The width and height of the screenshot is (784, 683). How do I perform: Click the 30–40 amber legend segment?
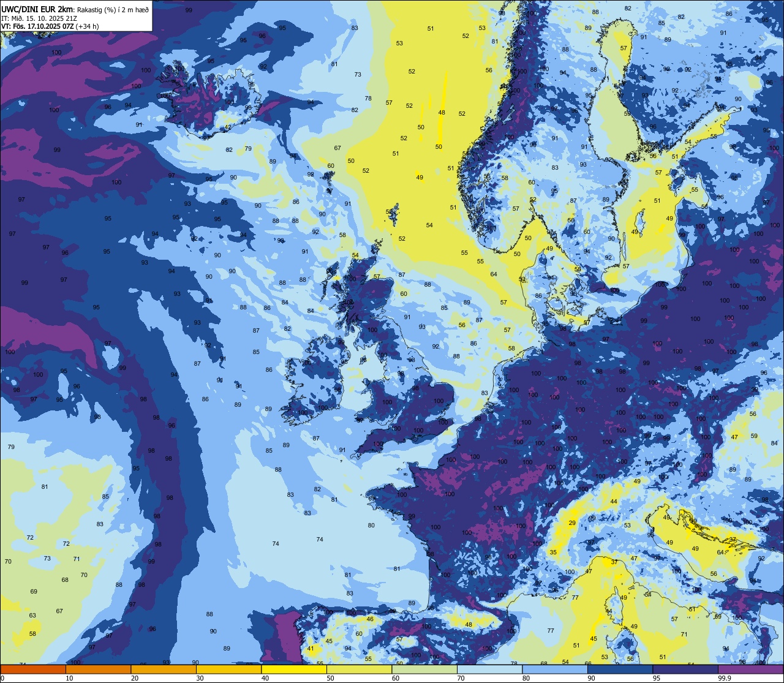click(x=228, y=669)
